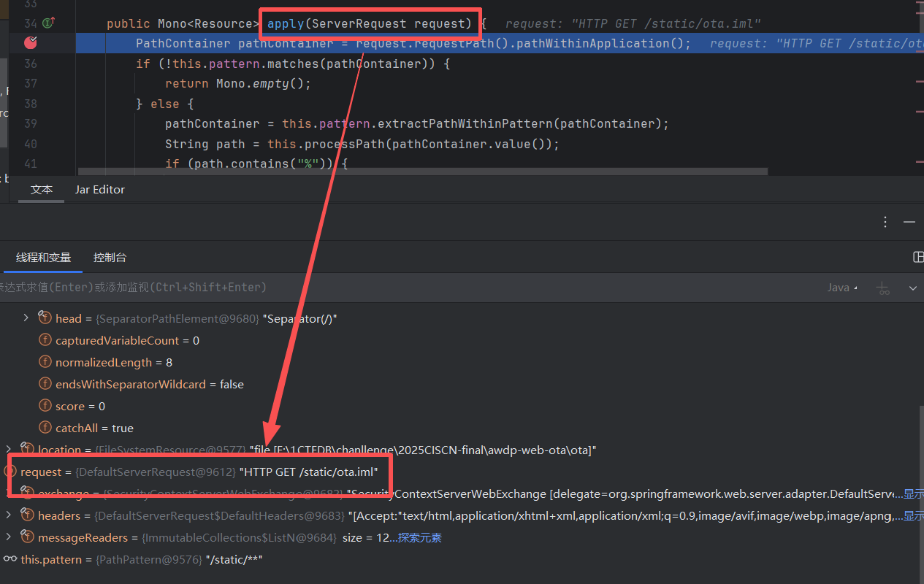Click the field icon beside normalizedLength
Image resolution: width=924 pixels, height=584 pixels.
[x=45, y=362]
